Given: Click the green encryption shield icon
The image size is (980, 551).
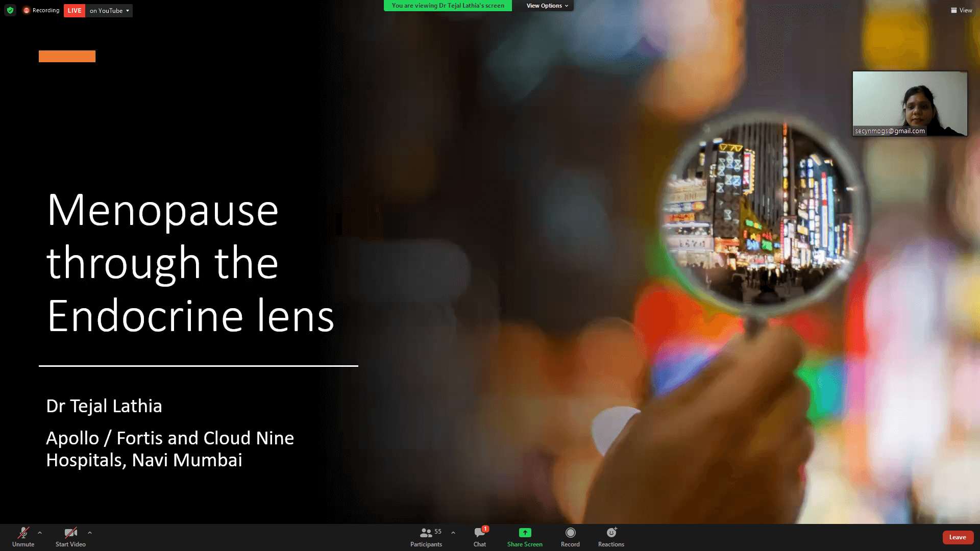Looking at the screenshot, I should coord(10,10).
